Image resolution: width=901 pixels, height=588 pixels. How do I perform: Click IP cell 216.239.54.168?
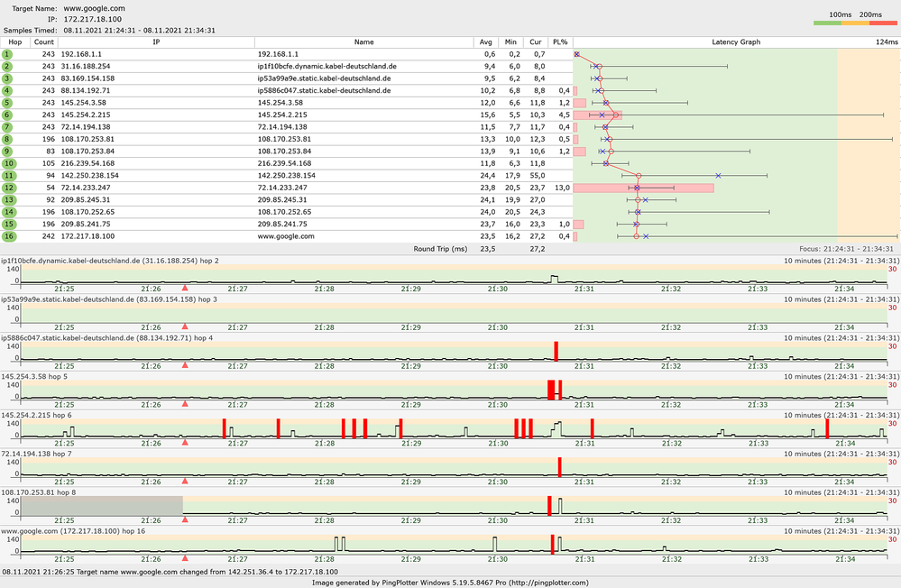tap(87, 163)
